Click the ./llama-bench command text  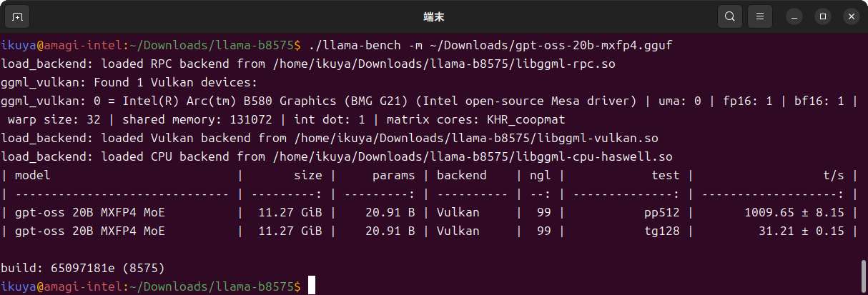353,46
